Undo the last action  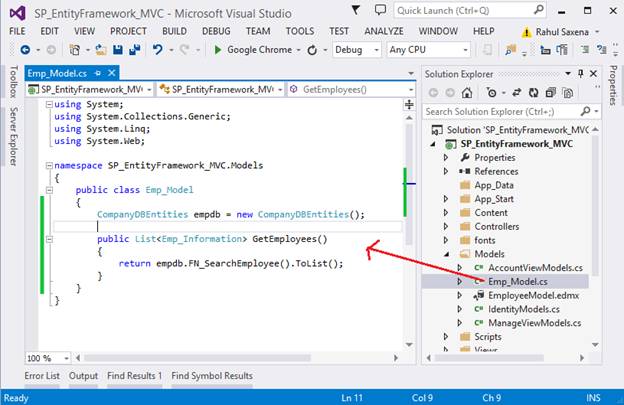point(158,50)
